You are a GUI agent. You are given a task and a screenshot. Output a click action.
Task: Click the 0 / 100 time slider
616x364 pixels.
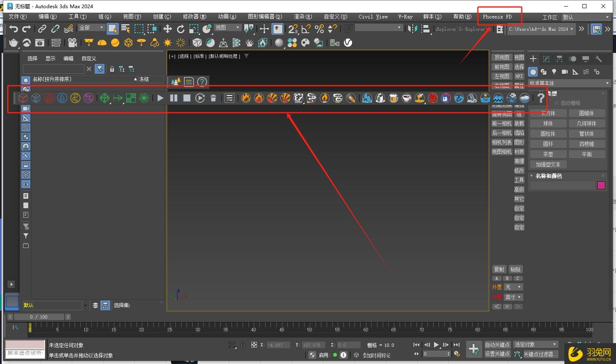39,317
